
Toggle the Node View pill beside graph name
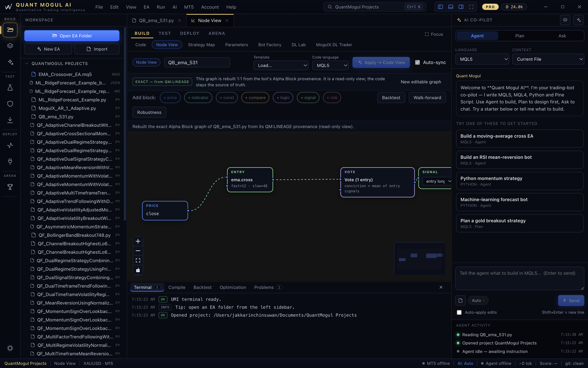coord(146,62)
